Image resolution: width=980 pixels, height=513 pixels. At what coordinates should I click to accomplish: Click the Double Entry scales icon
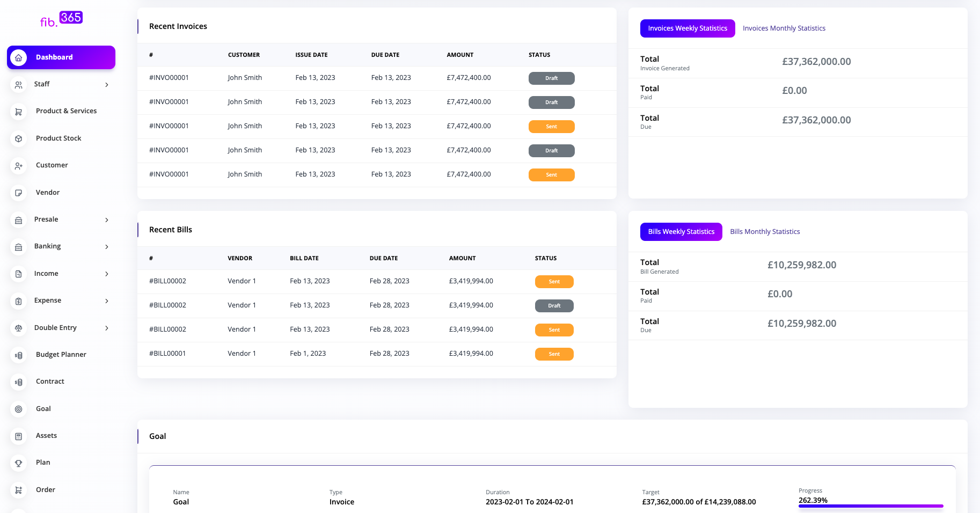19,328
